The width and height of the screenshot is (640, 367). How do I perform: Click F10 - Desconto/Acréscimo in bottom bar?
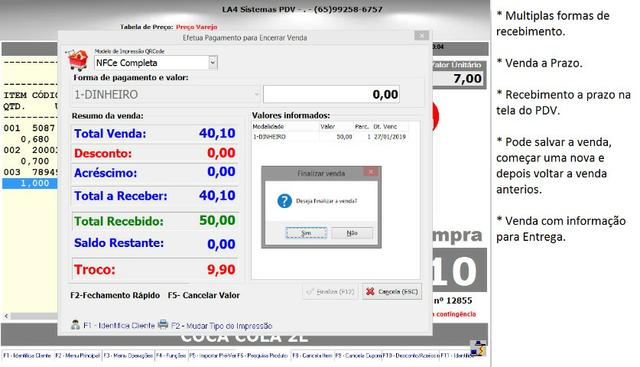click(x=411, y=356)
